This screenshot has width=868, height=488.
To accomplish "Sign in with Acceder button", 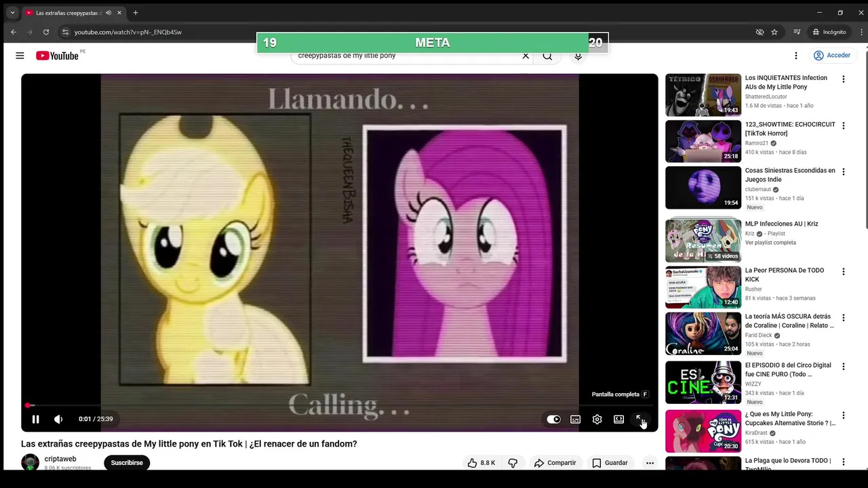I will 832,56.
